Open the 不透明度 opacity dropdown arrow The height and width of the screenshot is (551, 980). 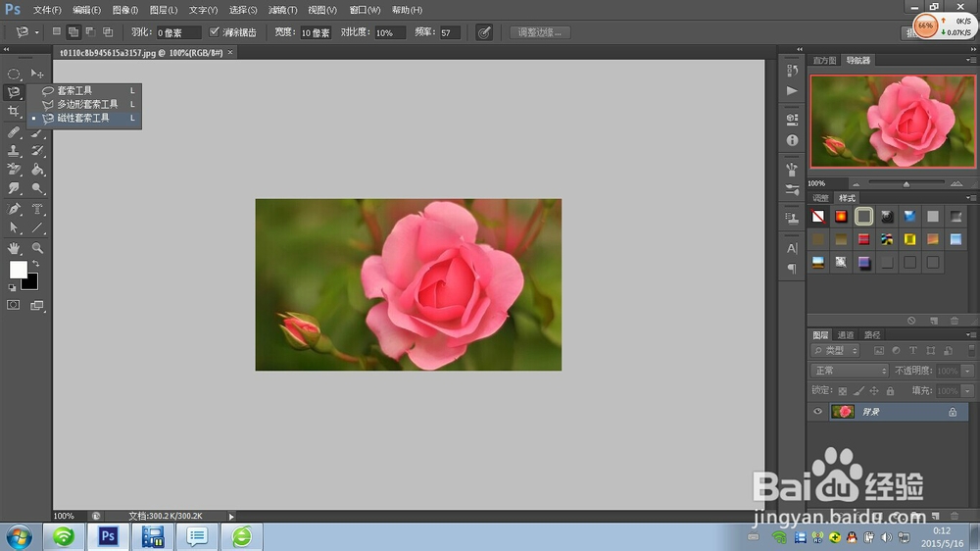coord(967,371)
